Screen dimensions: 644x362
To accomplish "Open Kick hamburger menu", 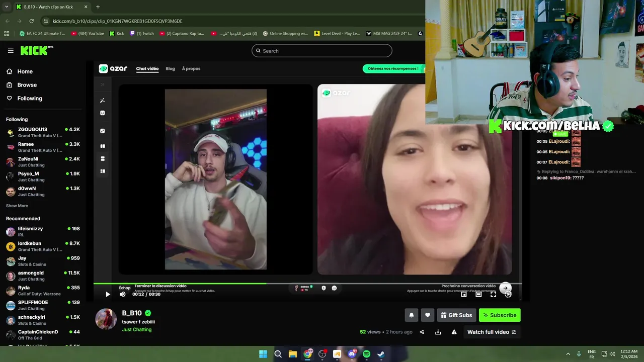I will 11,50.
